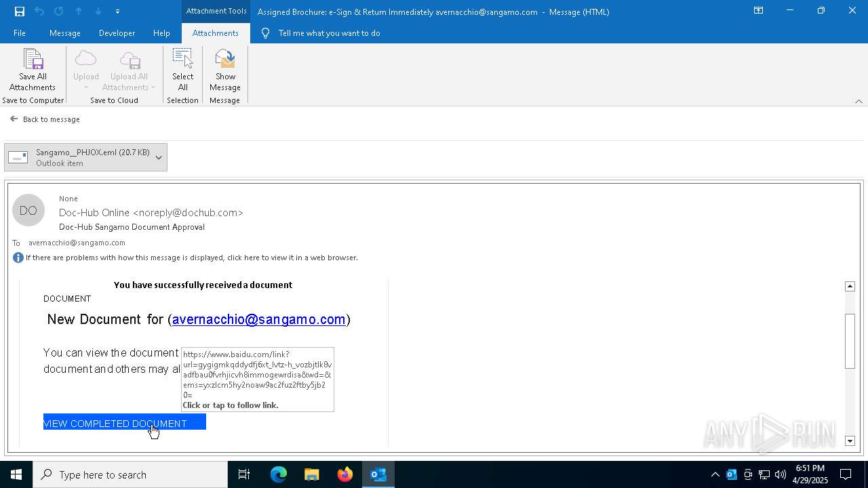Click Tell me what you want to do
This screenshot has width=868, height=488.
[x=329, y=33]
